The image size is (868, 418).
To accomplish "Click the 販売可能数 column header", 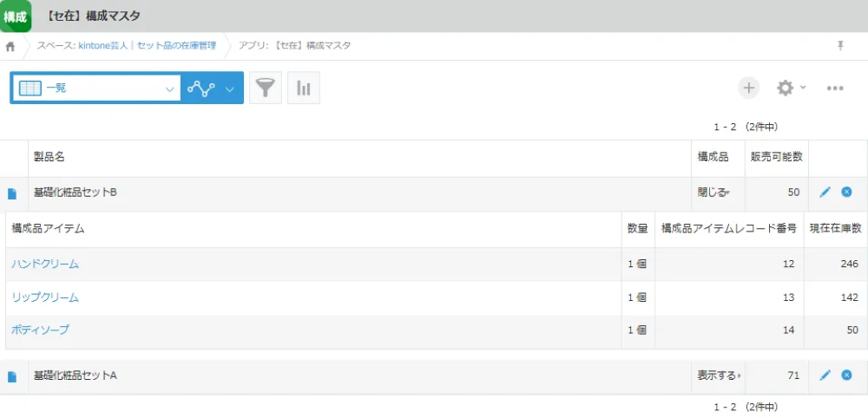I will [x=776, y=157].
